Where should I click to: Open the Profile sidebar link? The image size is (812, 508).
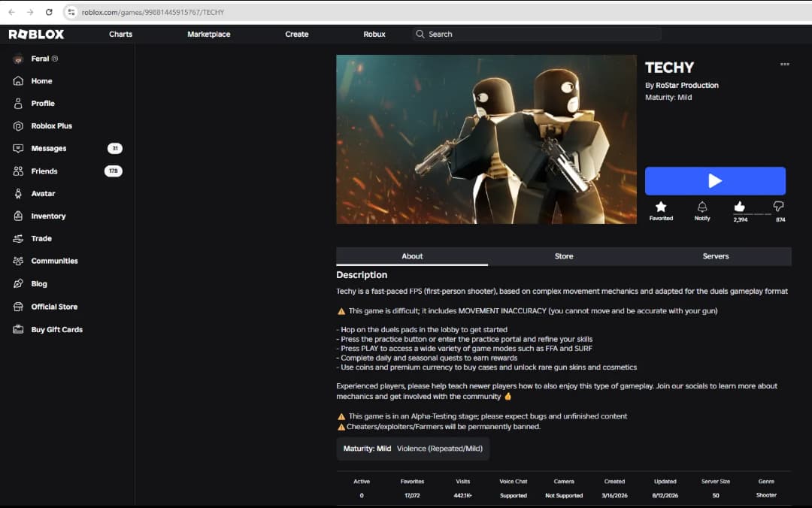coord(42,104)
